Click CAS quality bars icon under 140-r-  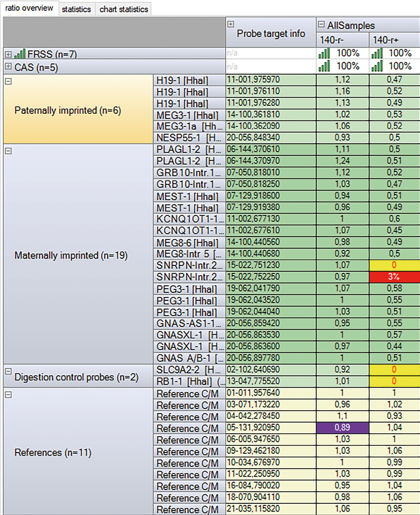(324, 66)
